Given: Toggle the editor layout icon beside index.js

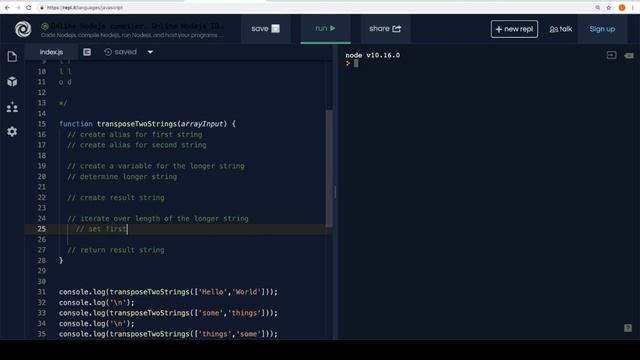Looking at the screenshot, I should (x=87, y=52).
